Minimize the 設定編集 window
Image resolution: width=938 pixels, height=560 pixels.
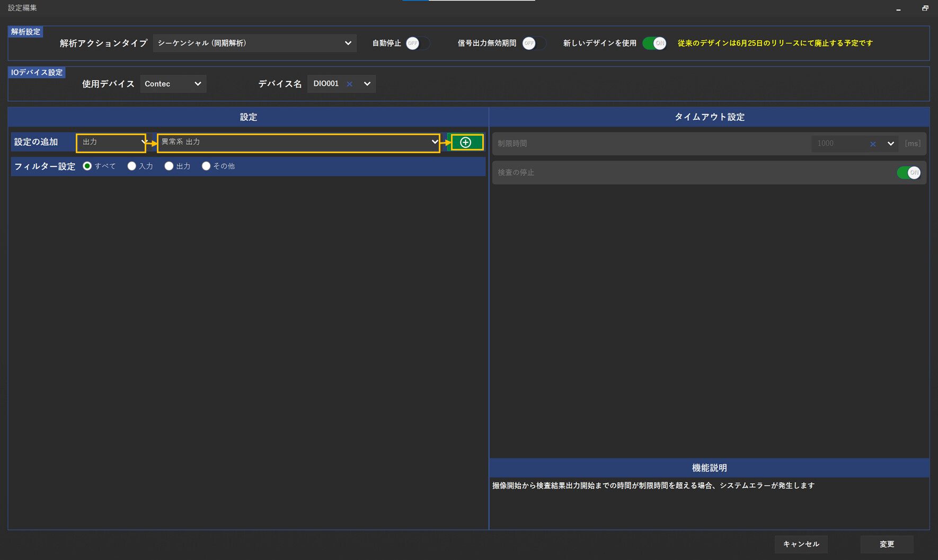click(x=898, y=8)
